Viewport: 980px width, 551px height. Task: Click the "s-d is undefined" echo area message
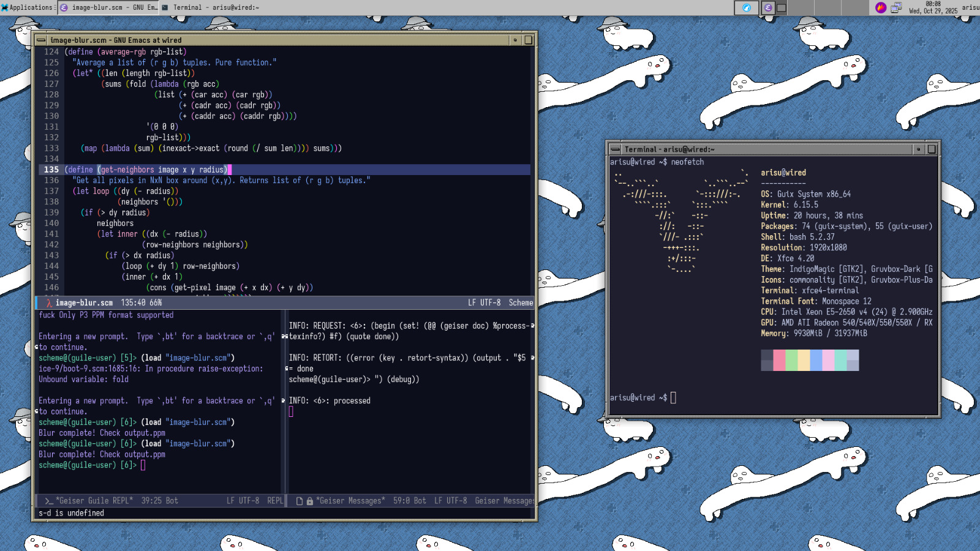(71, 513)
